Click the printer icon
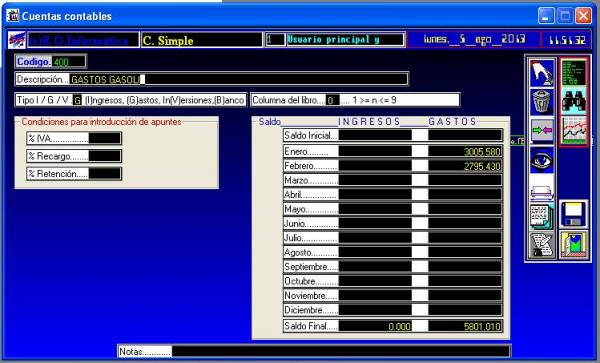The width and height of the screenshot is (600, 363). click(542, 189)
